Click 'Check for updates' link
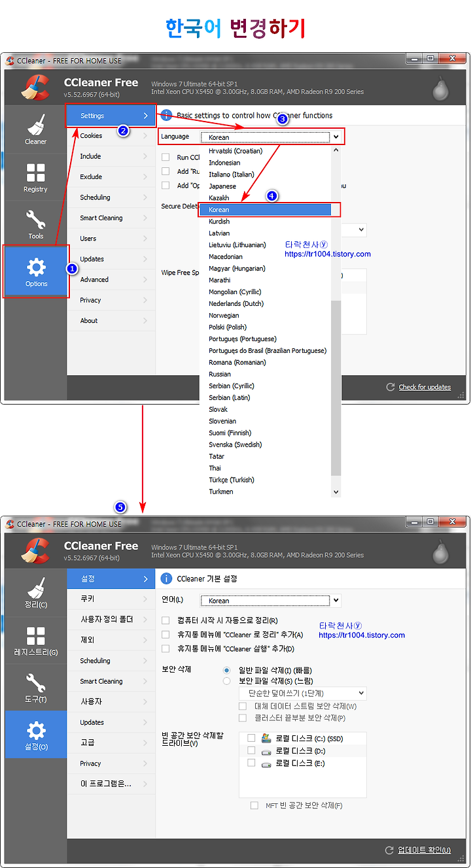The width and height of the screenshot is (471, 868). point(425,387)
